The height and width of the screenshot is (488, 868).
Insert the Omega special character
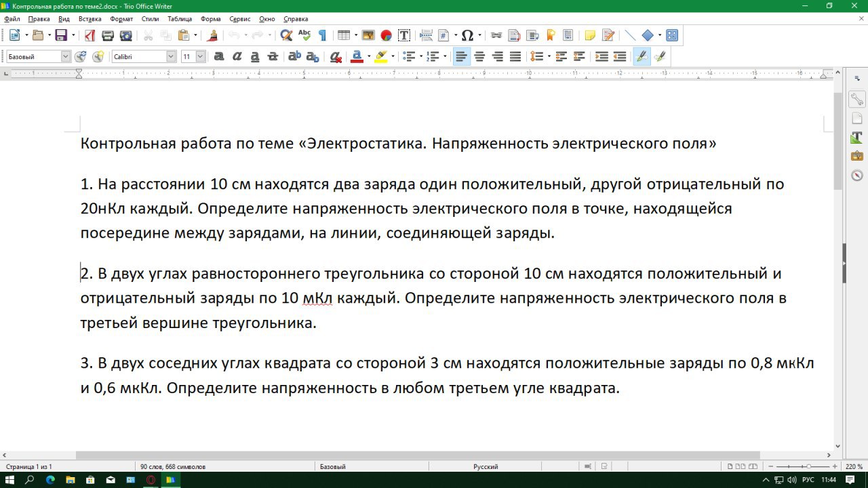pos(468,35)
